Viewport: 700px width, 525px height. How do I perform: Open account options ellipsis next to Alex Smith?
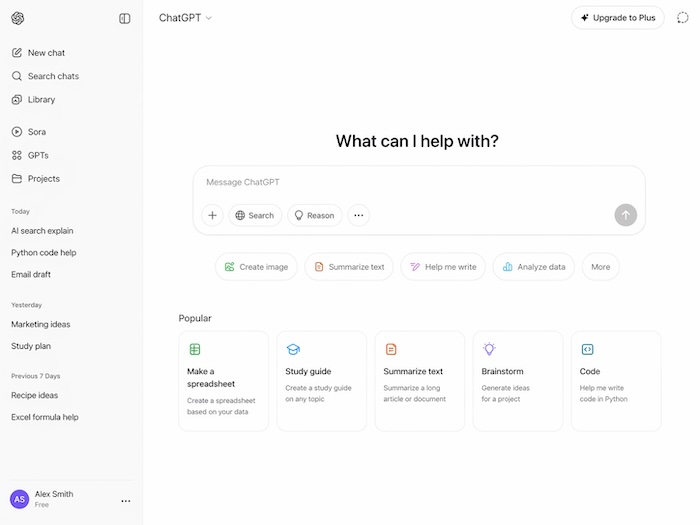click(x=126, y=501)
